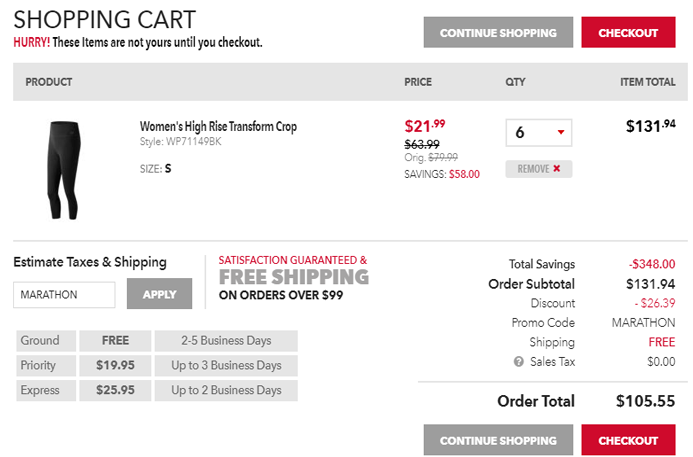Click the 2-5 Business Days delivery cell
Viewport: 693px width, 457px height.
(225, 340)
